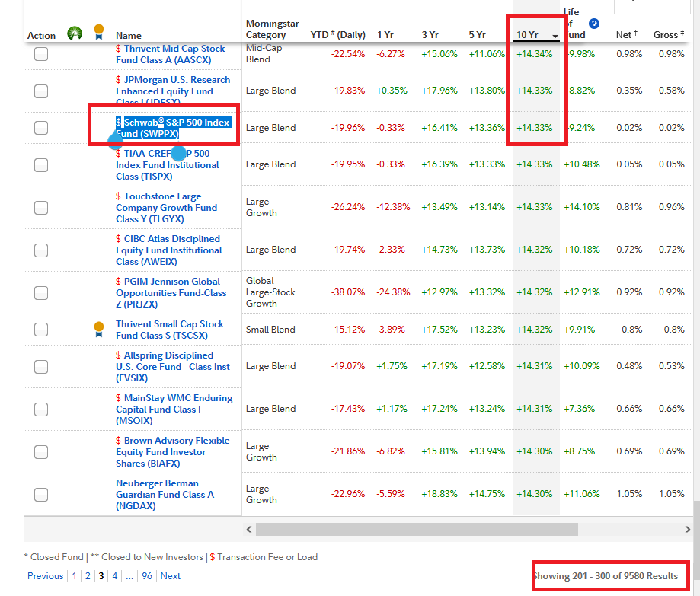Image resolution: width=700 pixels, height=596 pixels.
Task: Tick the checkbox for Neuberger Berman Guardian Fund
Action: (x=41, y=495)
